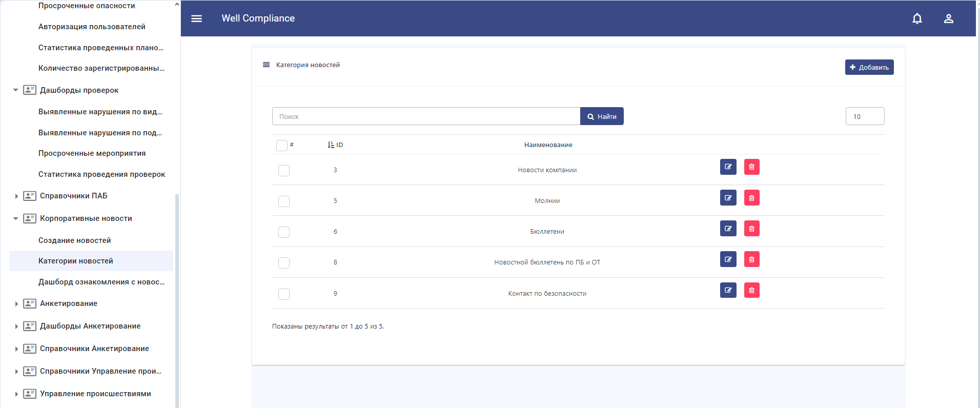Expand the Анкетирование menu group

[16, 304]
